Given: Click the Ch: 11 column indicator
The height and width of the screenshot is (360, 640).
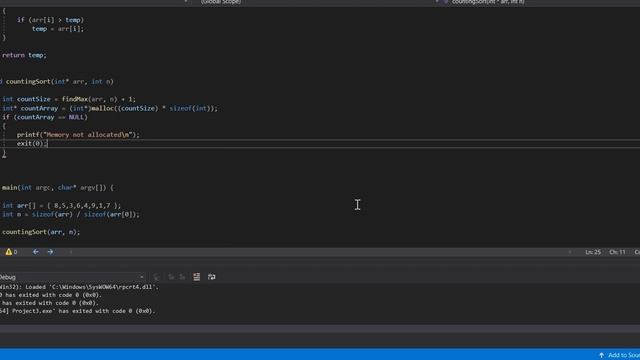Looking at the screenshot, I should pyautogui.click(x=617, y=252).
